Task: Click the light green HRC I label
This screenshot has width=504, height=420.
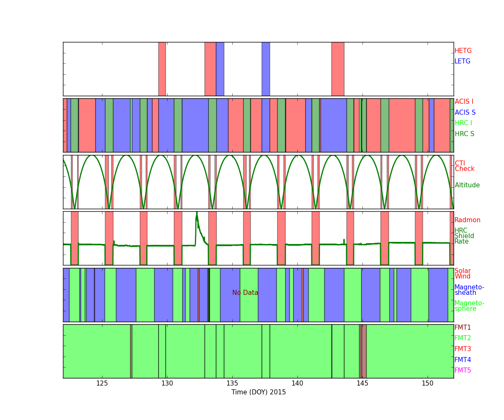Action: pyautogui.click(x=463, y=123)
